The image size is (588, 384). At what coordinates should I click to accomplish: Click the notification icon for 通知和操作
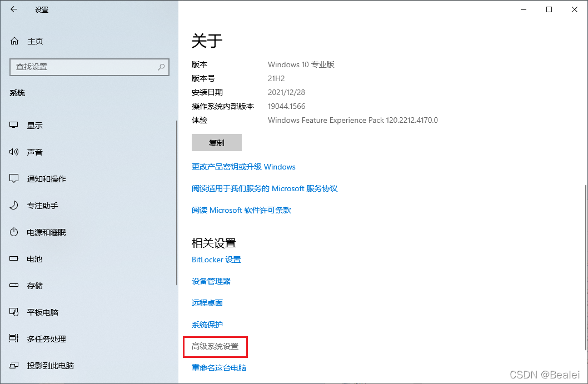pos(14,178)
